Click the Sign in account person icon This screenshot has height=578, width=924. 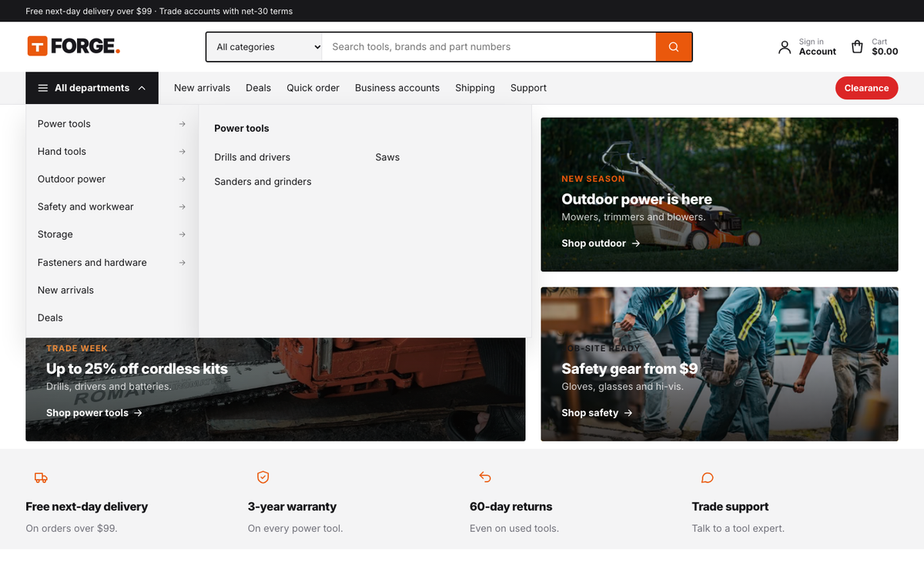click(785, 47)
